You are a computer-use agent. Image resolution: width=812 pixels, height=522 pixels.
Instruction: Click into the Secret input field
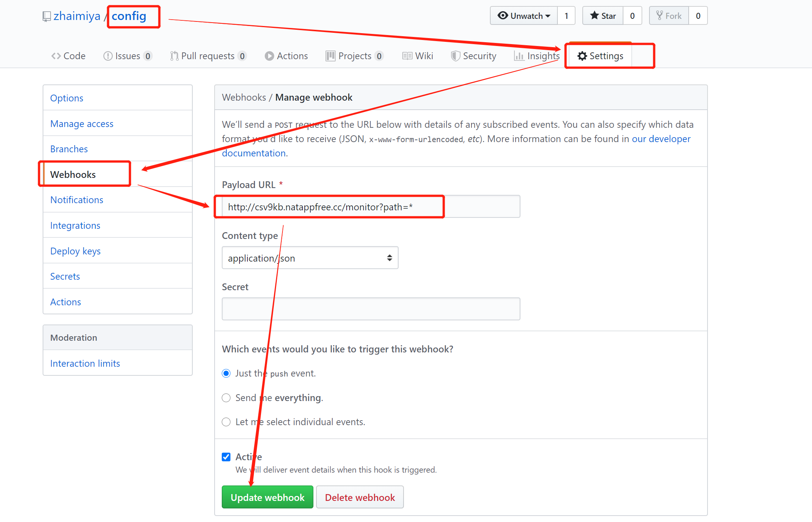tap(371, 309)
